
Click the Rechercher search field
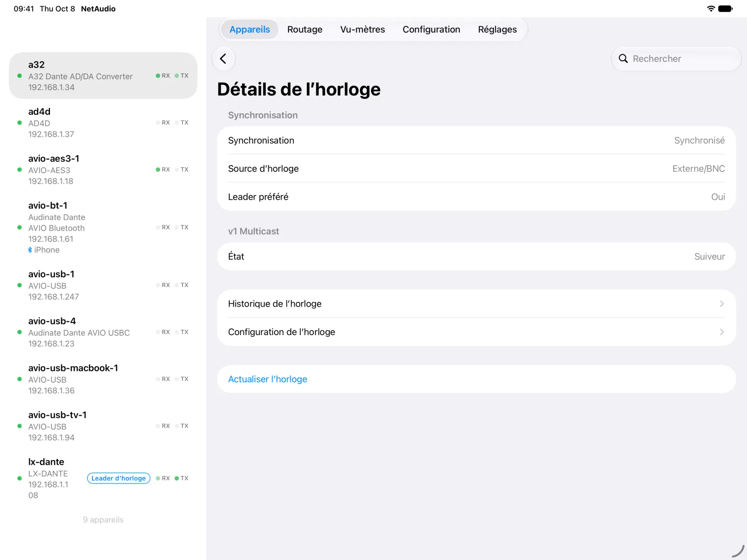(676, 59)
